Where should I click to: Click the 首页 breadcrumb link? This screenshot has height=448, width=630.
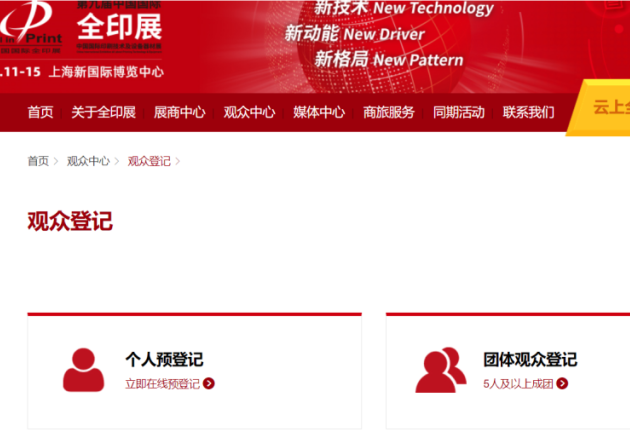tap(38, 161)
